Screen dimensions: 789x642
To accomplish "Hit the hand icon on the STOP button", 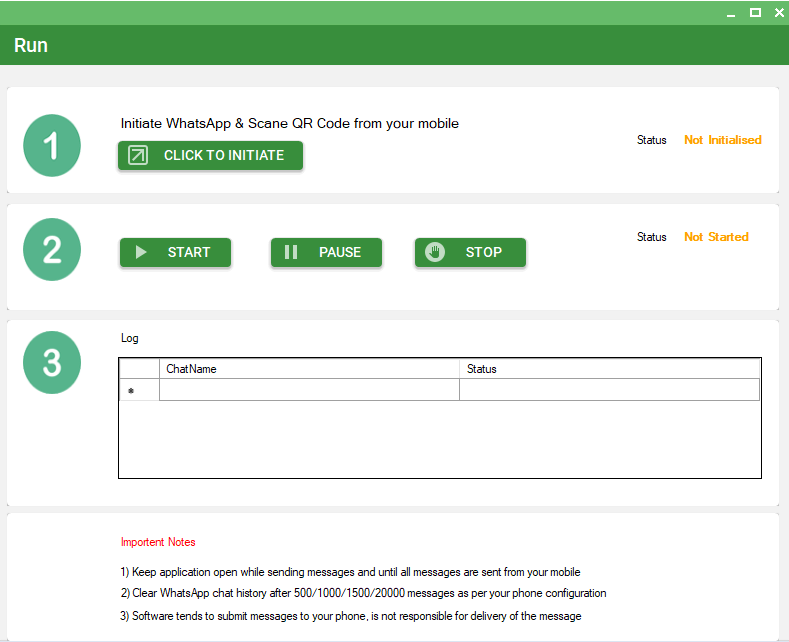I will coord(434,252).
